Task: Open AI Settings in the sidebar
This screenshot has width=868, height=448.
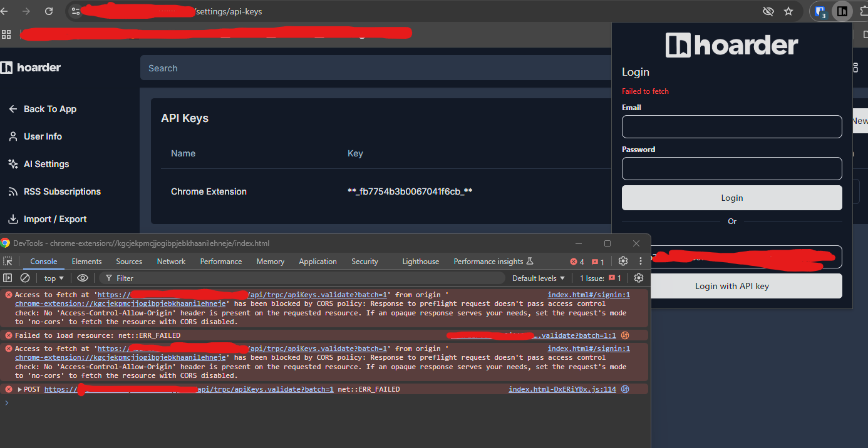Action: pyautogui.click(x=39, y=164)
